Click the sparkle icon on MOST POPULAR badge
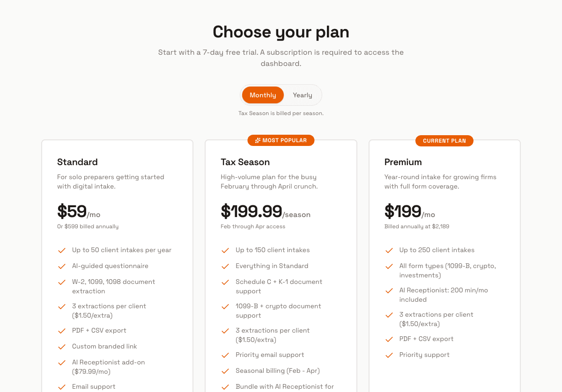The width and height of the screenshot is (562, 392). point(257,140)
